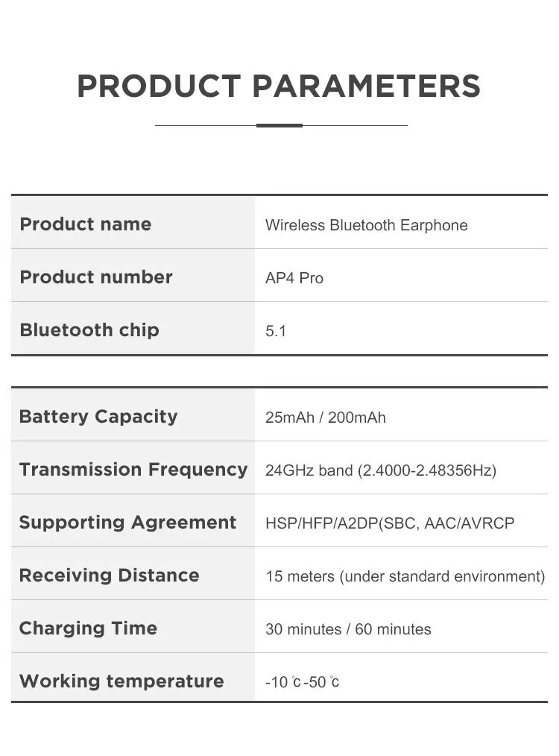559x756 pixels.
Task: Click the 25mAh / 200mAh value
Action: [x=326, y=418]
